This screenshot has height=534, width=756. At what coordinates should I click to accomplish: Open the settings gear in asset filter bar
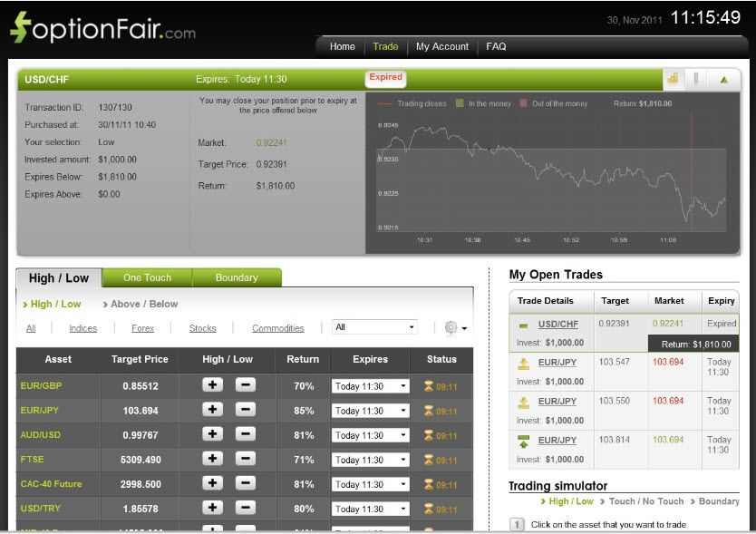click(451, 327)
